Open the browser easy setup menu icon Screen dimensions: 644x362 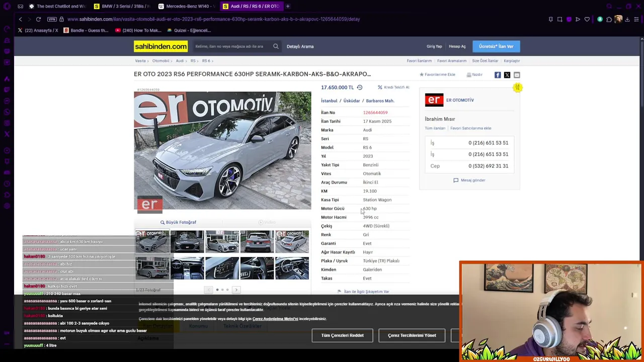636,19
